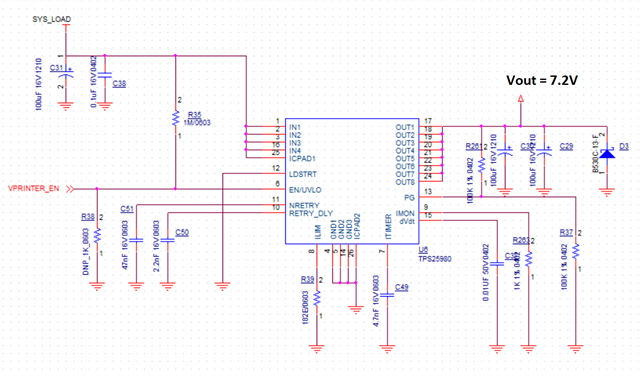Click the ground symbol below R37
The width and height of the screenshot is (640, 376).
pos(576,349)
